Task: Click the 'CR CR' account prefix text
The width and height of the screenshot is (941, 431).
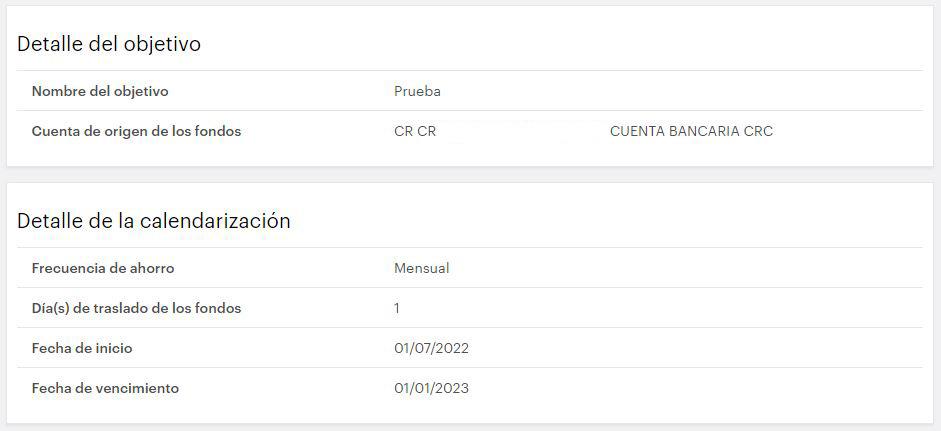Action: [415, 131]
